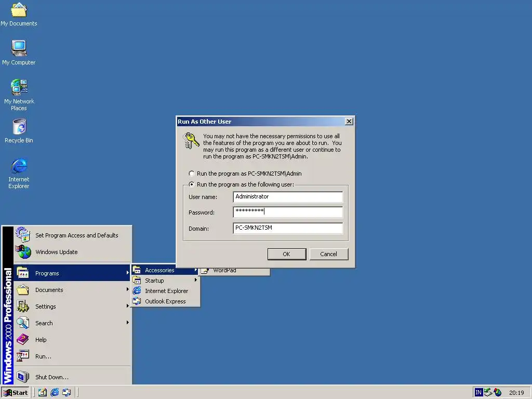Click the Shut Down icon in the Start menu

click(23, 377)
